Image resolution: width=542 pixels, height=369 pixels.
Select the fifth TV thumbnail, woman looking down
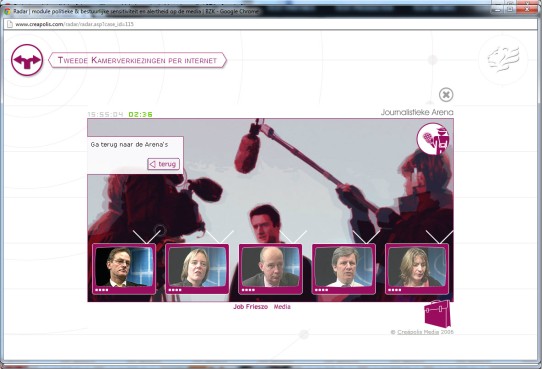pos(417,269)
